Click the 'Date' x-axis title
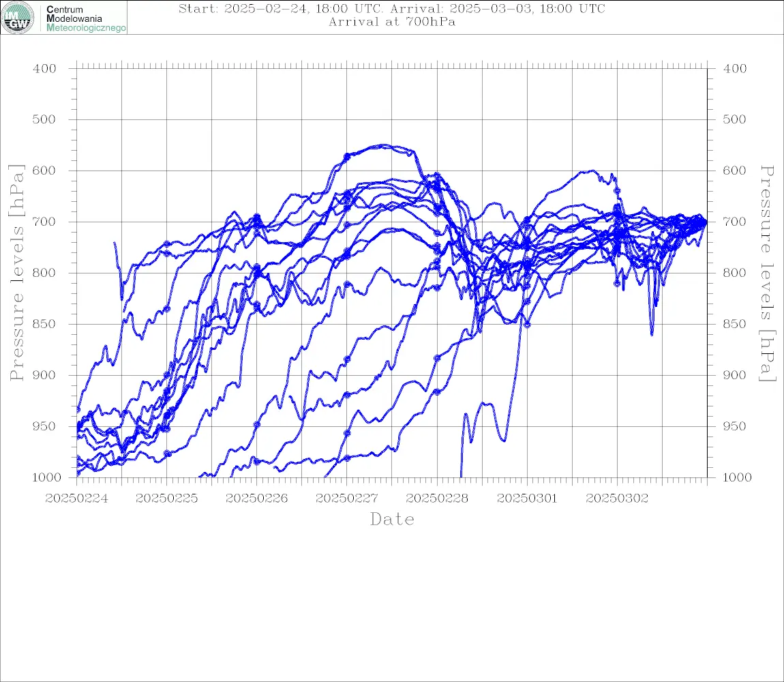Screen dimensions: 784x682 pos(392,520)
